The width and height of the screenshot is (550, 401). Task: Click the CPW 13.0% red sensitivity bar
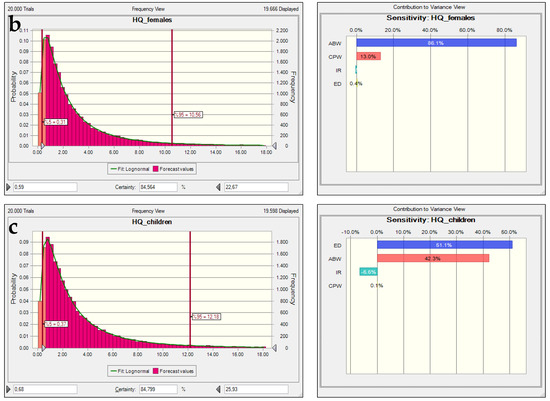point(368,56)
